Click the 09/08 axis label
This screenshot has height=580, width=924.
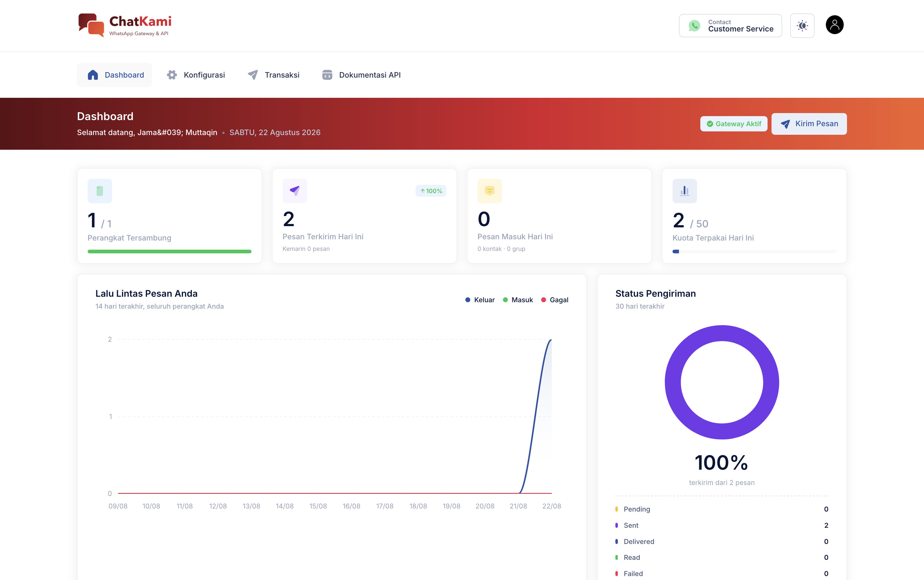pyautogui.click(x=118, y=506)
